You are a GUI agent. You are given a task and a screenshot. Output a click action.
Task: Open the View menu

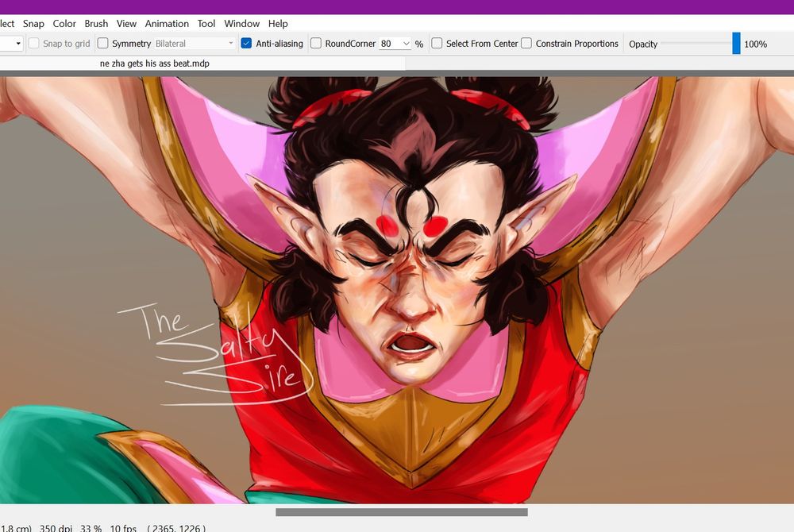(126, 24)
